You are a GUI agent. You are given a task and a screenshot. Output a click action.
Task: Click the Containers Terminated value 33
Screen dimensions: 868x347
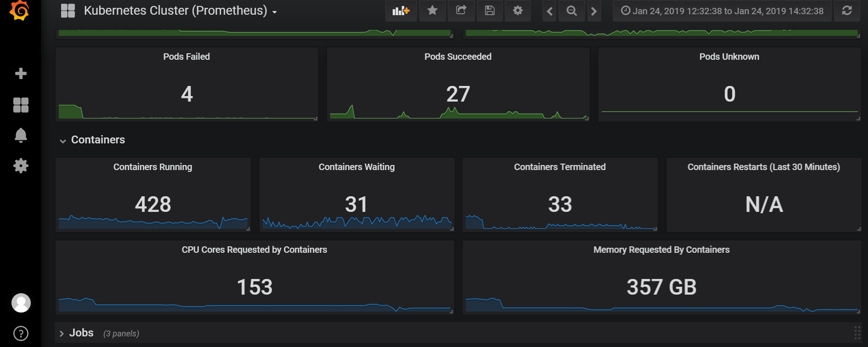(x=560, y=205)
